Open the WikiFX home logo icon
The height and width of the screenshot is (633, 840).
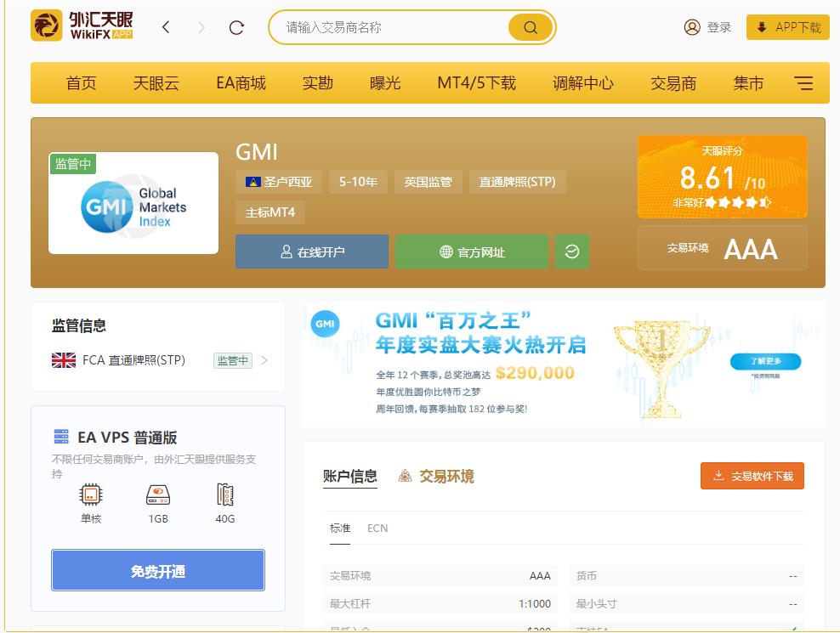tap(47, 26)
